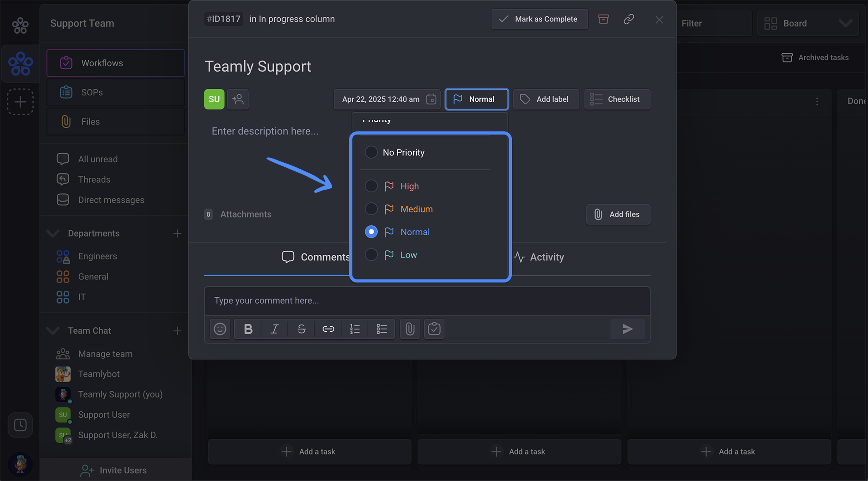
Task: Toggle strikethrough formatting in comment
Action: point(301,329)
